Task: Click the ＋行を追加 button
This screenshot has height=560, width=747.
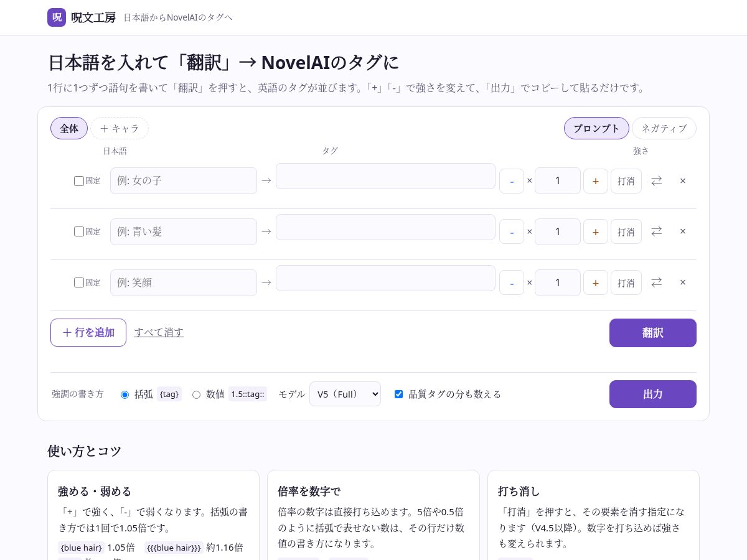Action: point(88,332)
